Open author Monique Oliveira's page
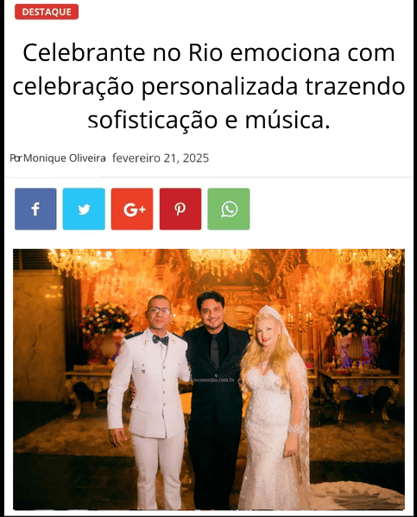This screenshot has height=517, width=417. click(65, 158)
